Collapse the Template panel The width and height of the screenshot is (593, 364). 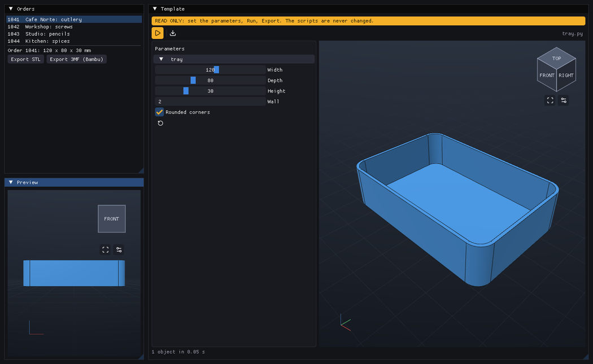click(x=155, y=8)
